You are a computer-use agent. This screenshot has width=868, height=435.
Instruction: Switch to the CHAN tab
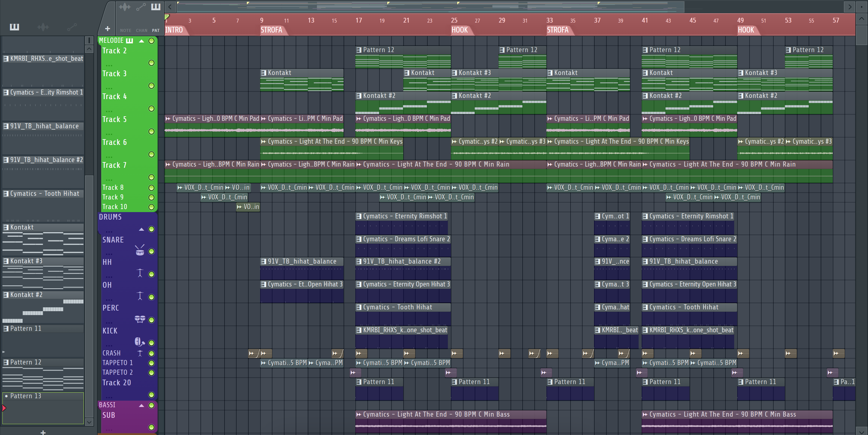(x=142, y=30)
